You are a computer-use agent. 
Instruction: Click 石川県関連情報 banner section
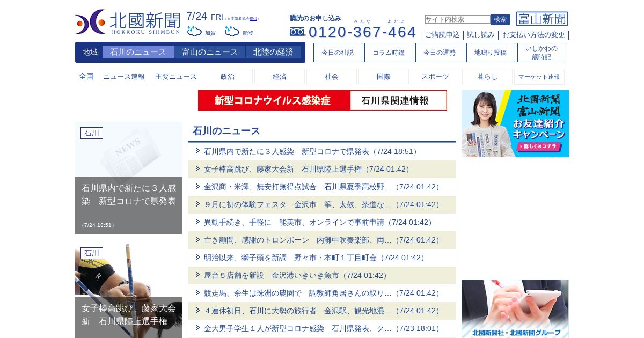(398, 100)
